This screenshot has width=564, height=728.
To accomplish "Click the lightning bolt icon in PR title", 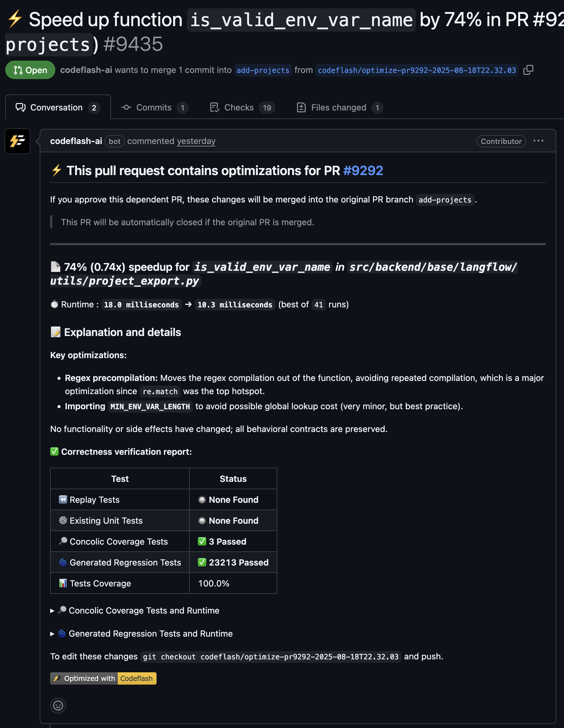I will 15,19.
